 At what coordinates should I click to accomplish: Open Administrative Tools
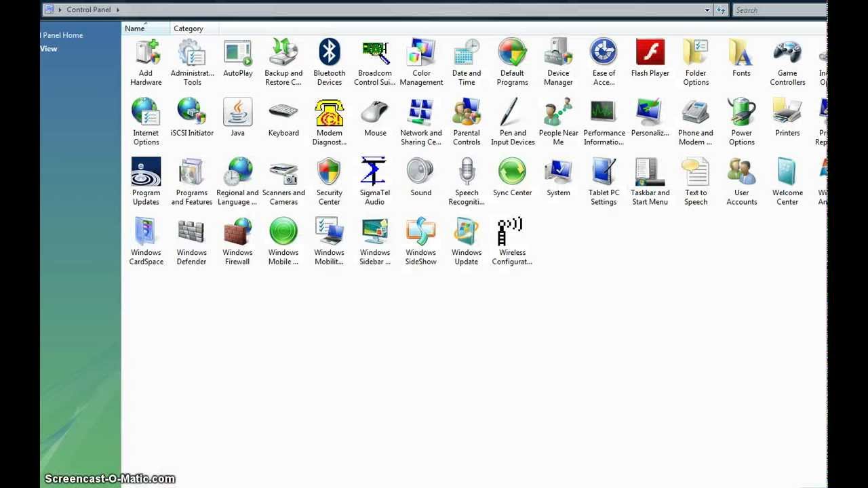192,62
